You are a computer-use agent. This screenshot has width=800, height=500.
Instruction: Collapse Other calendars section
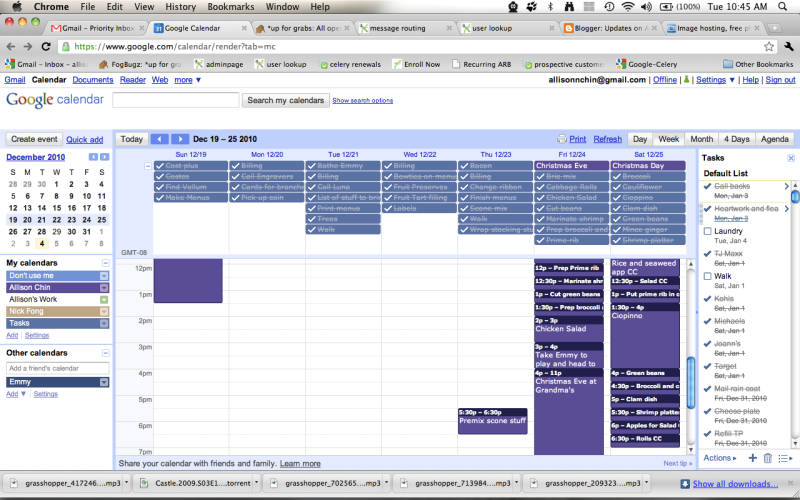click(x=105, y=353)
